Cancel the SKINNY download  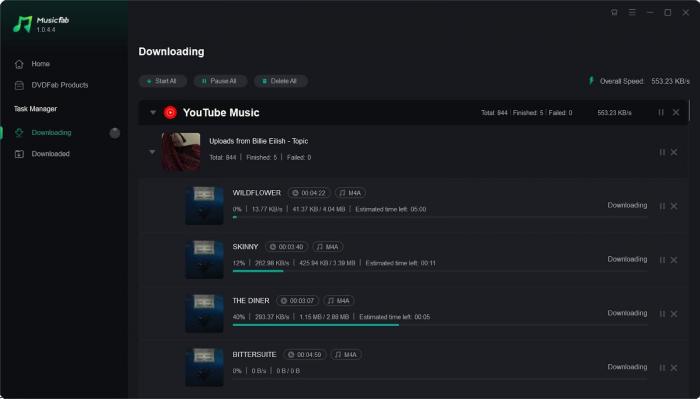click(x=674, y=260)
